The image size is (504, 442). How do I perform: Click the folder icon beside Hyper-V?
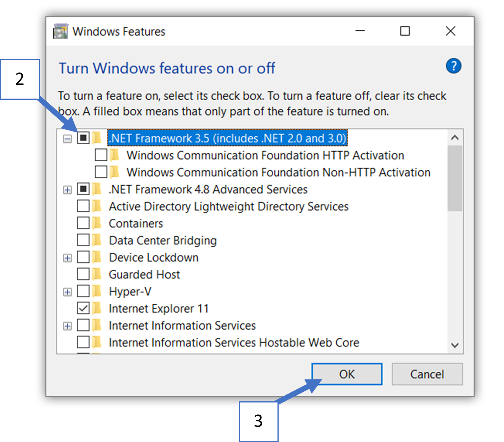coord(97,291)
